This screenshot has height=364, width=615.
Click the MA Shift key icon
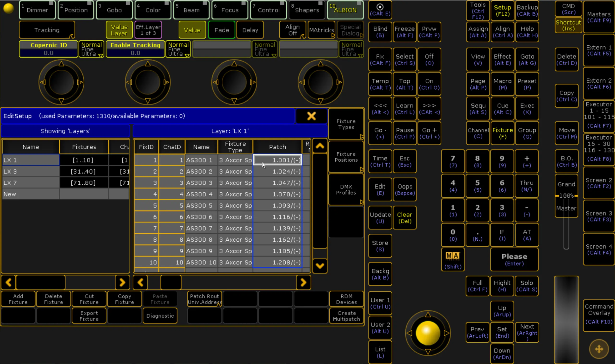click(453, 260)
